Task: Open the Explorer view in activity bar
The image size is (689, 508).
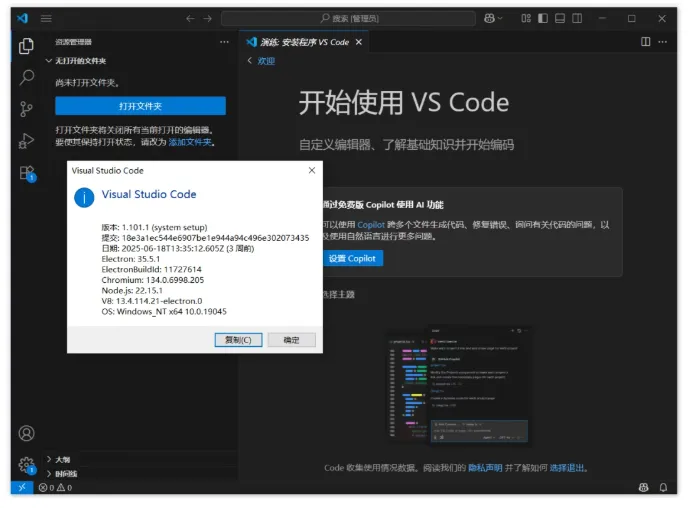Action: point(26,46)
